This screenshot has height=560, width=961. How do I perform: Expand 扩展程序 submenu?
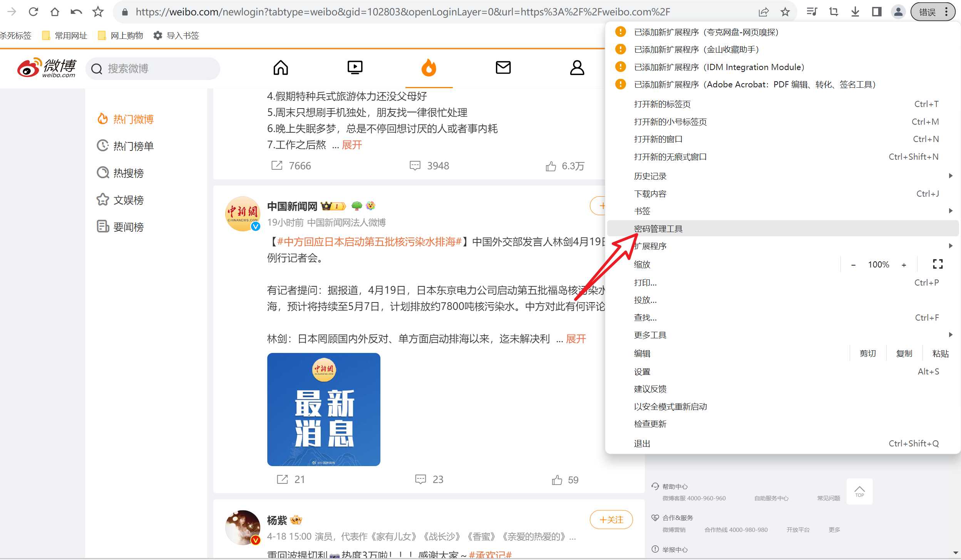[783, 246]
